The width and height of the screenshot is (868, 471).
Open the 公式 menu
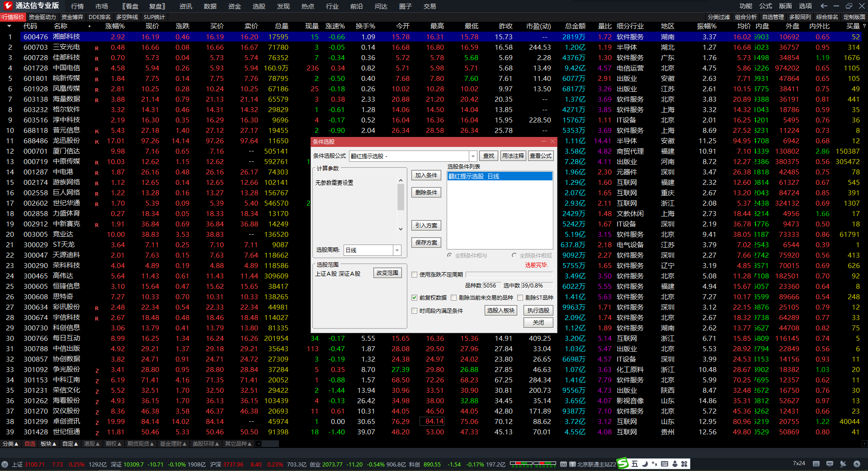coord(765,6)
